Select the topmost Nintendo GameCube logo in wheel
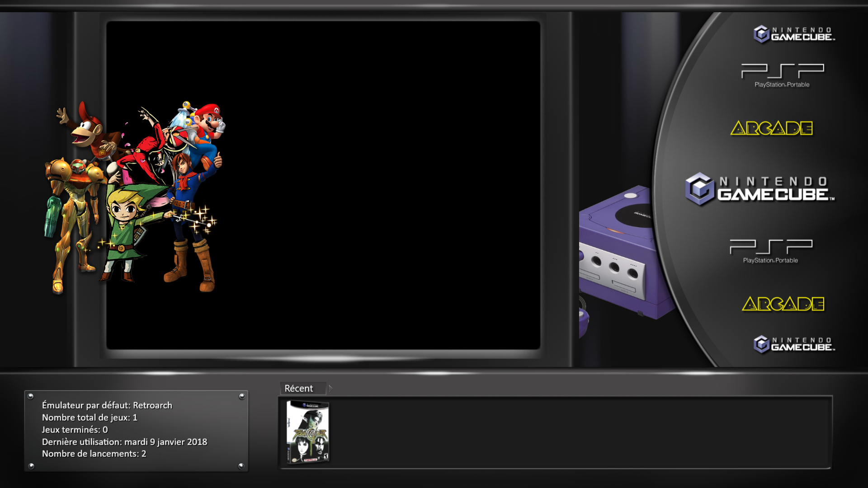This screenshot has height=488, width=868. [x=794, y=34]
